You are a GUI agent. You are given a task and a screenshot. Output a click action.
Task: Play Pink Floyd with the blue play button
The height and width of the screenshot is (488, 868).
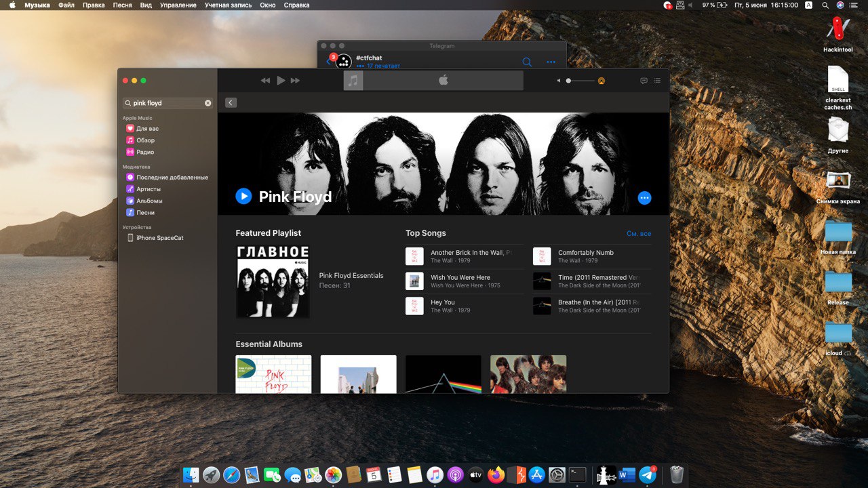click(243, 196)
